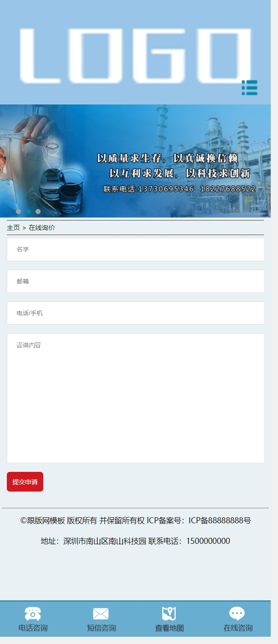Select the third carousel dot
The width and height of the screenshot is (278, 644).
[x=38, y=212]
